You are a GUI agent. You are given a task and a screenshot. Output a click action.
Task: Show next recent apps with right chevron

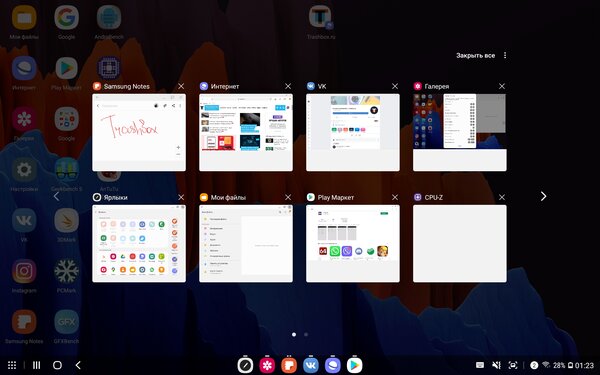(x=543, y=196)
